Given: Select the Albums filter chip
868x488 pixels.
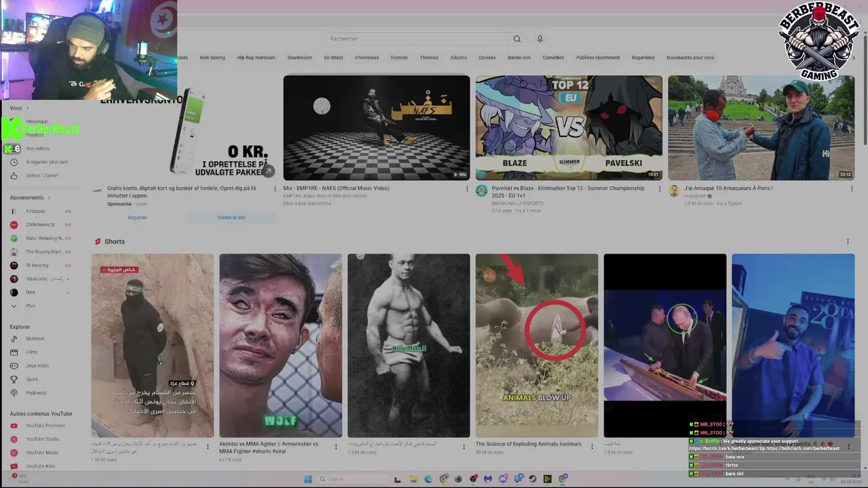Looking at the screenshot, I should (x=458, y=58).
